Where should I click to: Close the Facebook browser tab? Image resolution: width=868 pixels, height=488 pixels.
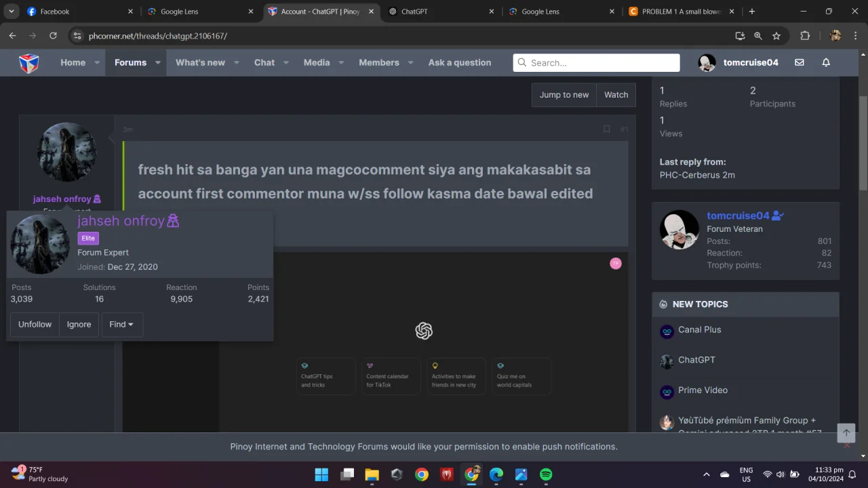(x=130, y=12)
